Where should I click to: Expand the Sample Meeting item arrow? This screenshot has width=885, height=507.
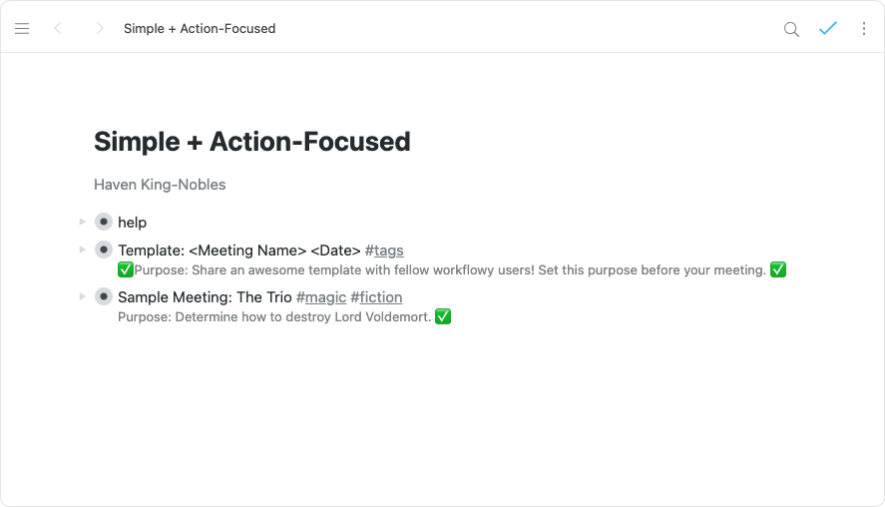pyautogui.click(x=82, y=297)
